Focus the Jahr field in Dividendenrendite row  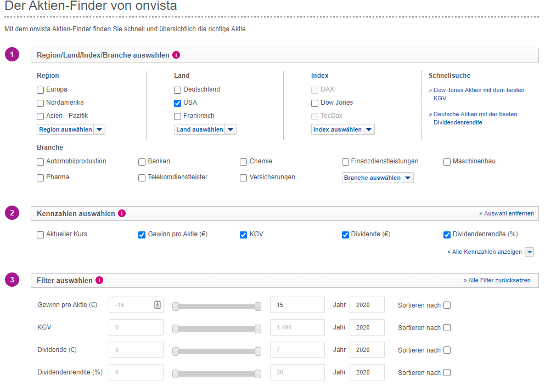[367, 372]
